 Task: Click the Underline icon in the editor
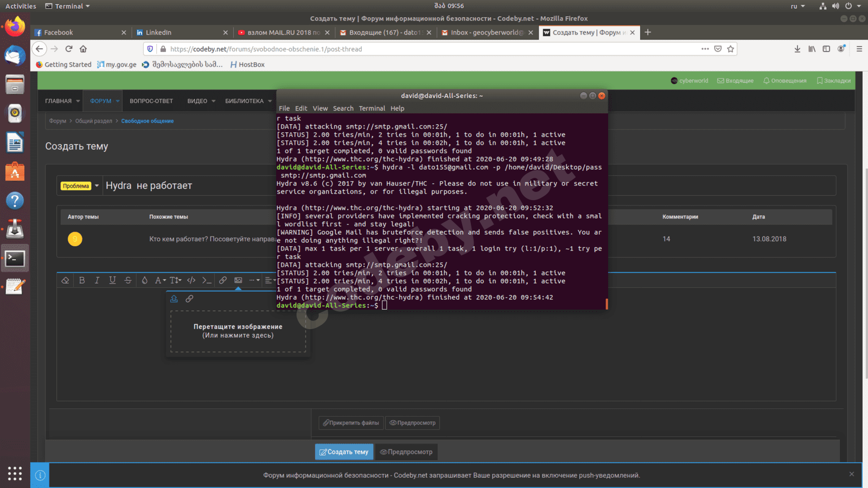tap(112, 280)
